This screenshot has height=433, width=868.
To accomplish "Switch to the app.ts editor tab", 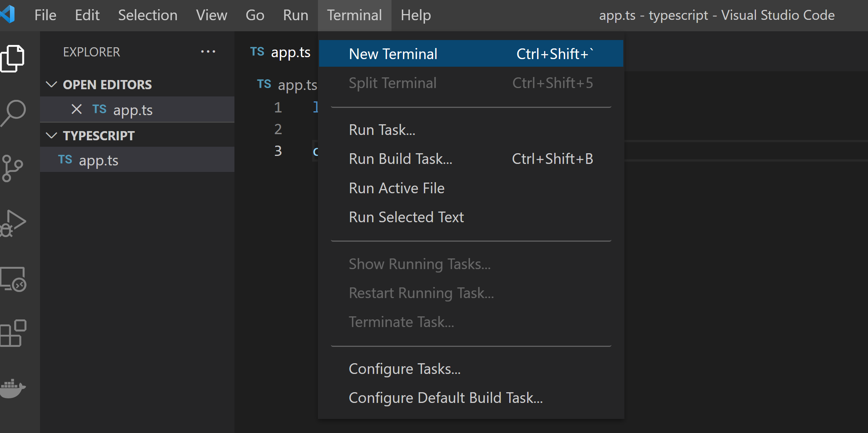I will [281, 52].
